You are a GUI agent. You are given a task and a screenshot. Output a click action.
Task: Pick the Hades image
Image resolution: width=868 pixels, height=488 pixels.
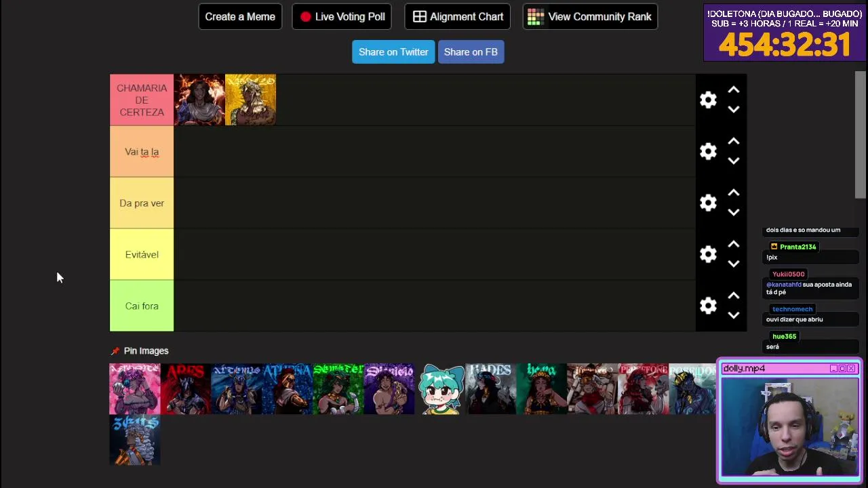[491, 388]
